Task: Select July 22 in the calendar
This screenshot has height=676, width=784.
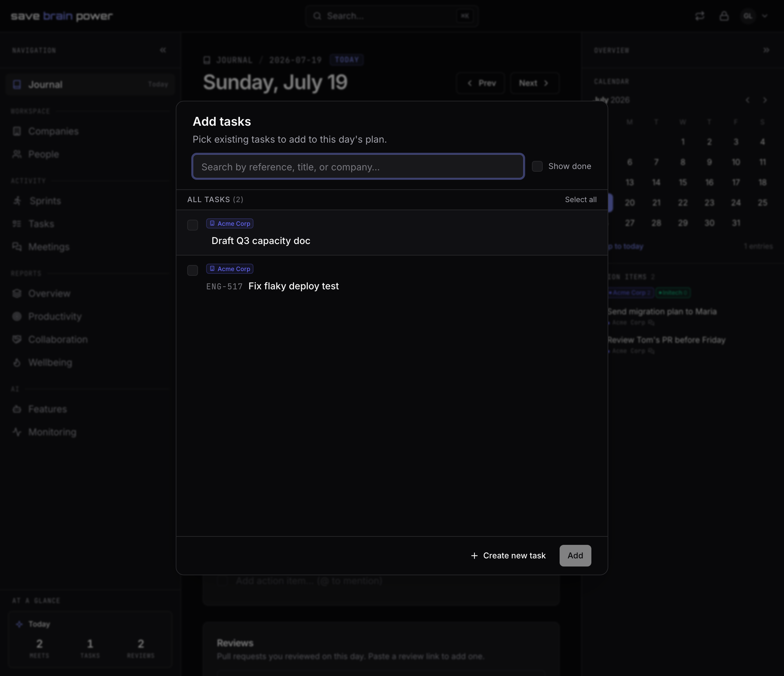Action: 683,203
